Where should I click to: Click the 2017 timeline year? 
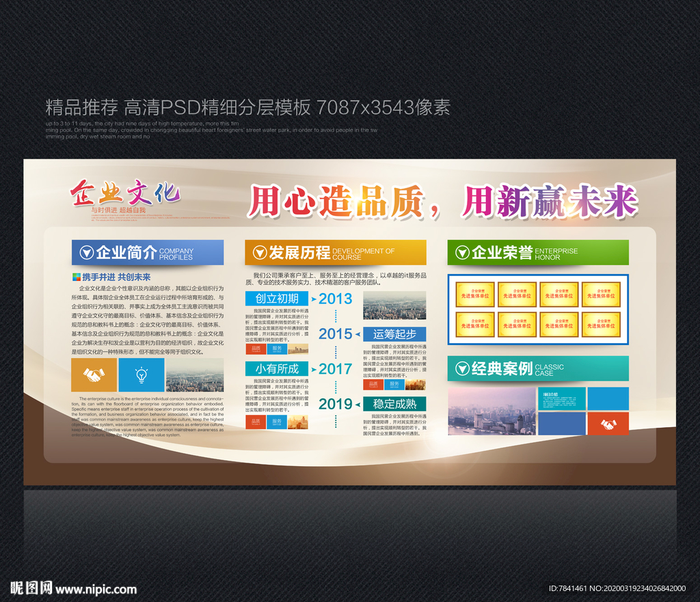point(335,369)
